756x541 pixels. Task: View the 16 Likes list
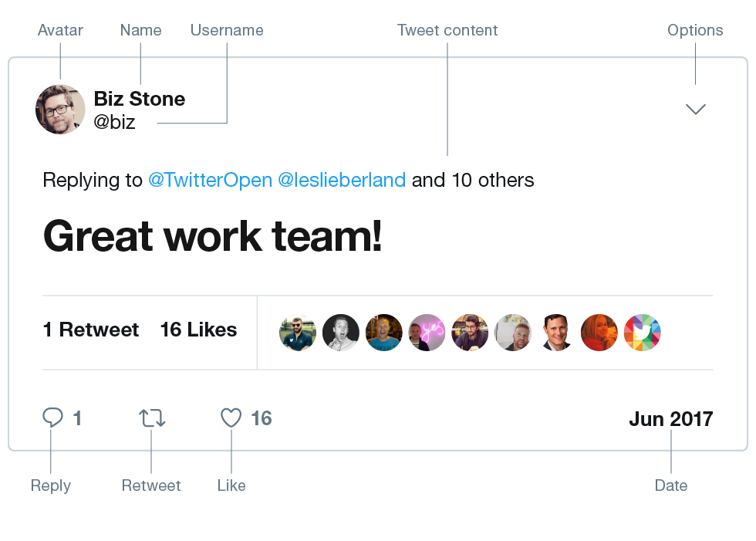coord(198,330)
